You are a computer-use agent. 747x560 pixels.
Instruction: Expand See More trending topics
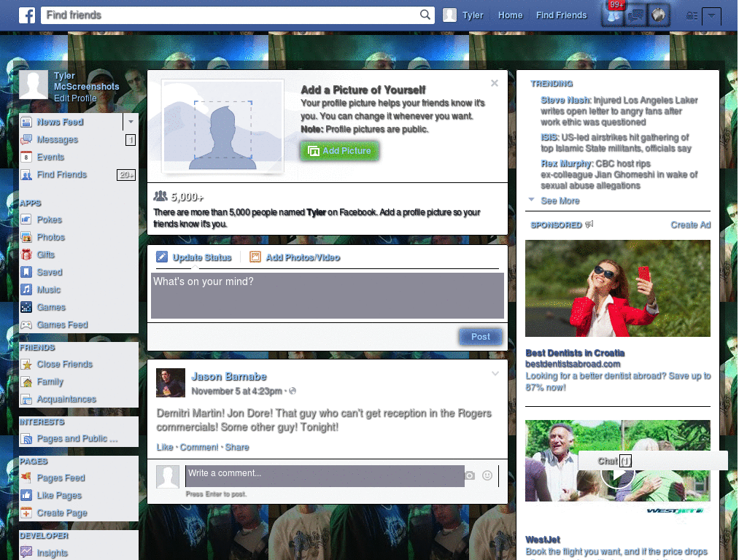point(560,201)
